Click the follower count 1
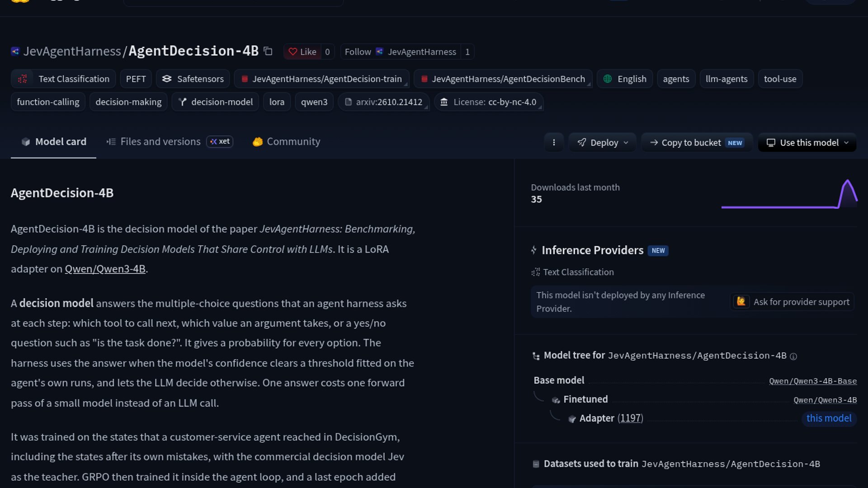Screen dimensions: 868x488 467,52
